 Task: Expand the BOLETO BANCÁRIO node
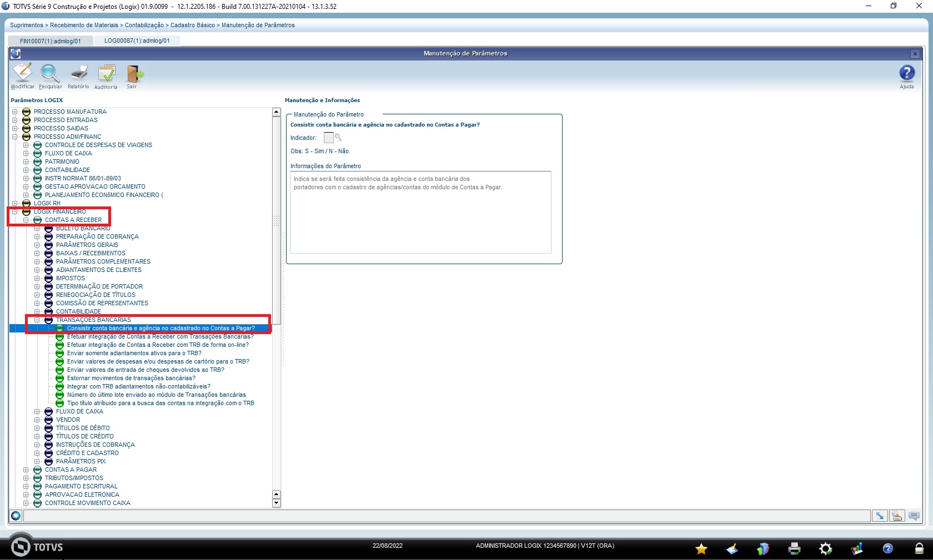click(37, 228)
